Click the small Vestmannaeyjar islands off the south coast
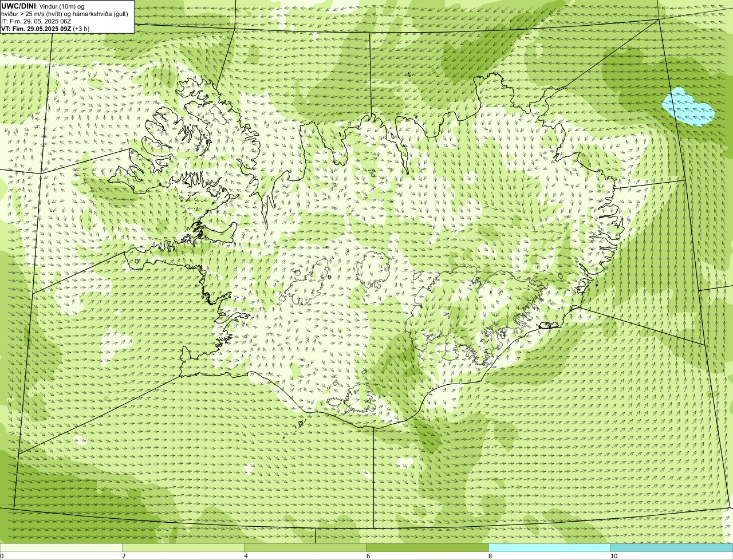This screenshot has height=560, width=733. pos(301,424)
